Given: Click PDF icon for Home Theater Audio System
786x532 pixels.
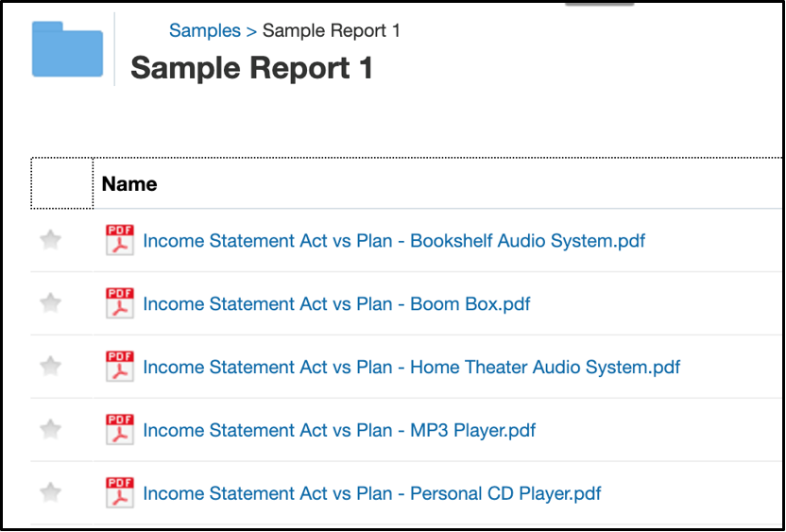Looking at the screenshot, I should pyautogui.click(x=120, y=367).
